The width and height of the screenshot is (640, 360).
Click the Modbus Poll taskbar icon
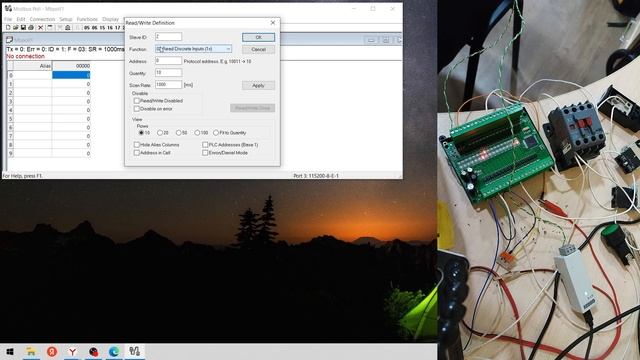tap(135, 351)
